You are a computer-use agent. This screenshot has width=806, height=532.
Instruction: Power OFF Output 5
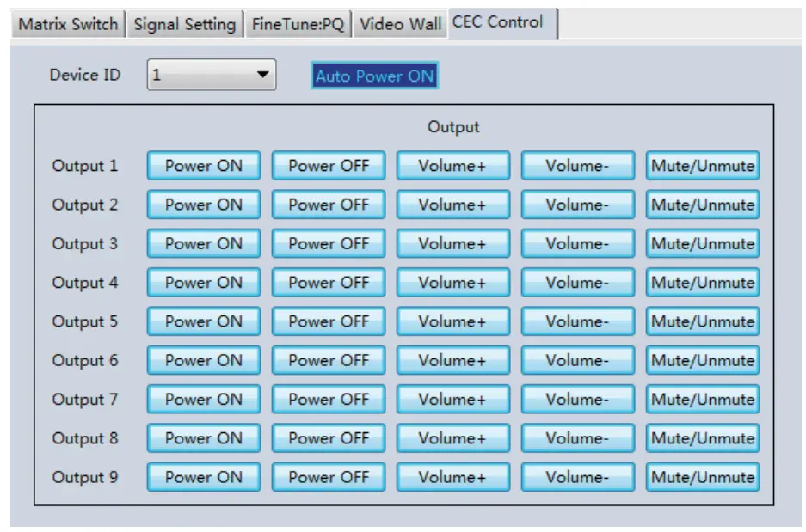click(329, 321)
